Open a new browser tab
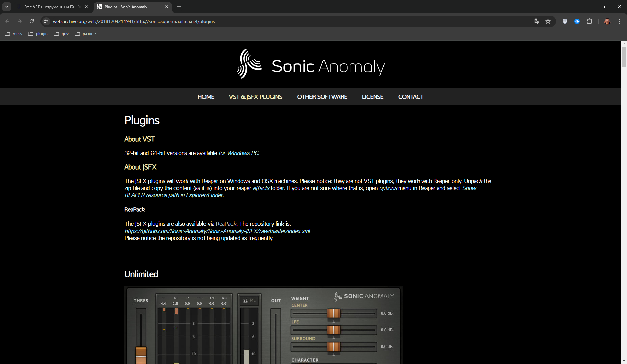Image resolution: width=627 pixels, height=364 pixels. (179, 7)
